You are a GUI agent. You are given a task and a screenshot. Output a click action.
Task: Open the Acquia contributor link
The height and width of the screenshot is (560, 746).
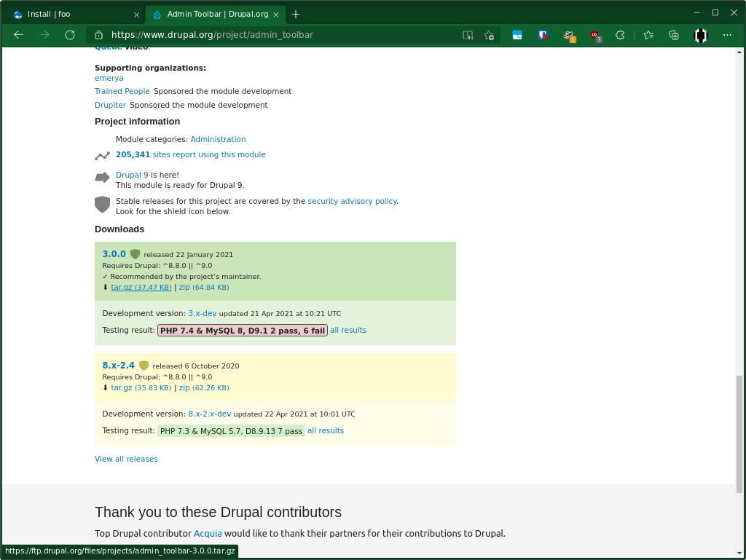click(208, 533)
